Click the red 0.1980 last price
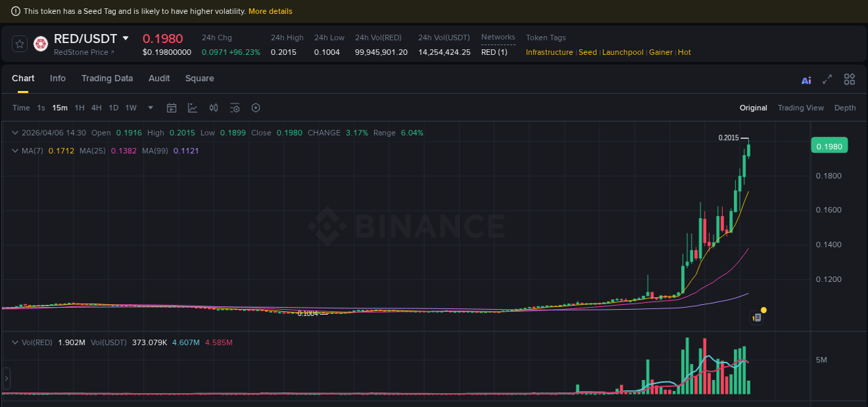The width and height of the screenshot is (868, 407). tap(162, 38)
